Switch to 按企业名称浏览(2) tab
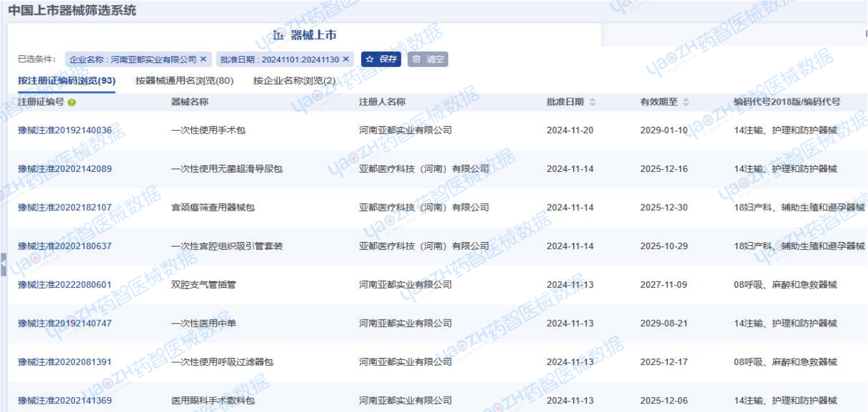 (294, 81)
